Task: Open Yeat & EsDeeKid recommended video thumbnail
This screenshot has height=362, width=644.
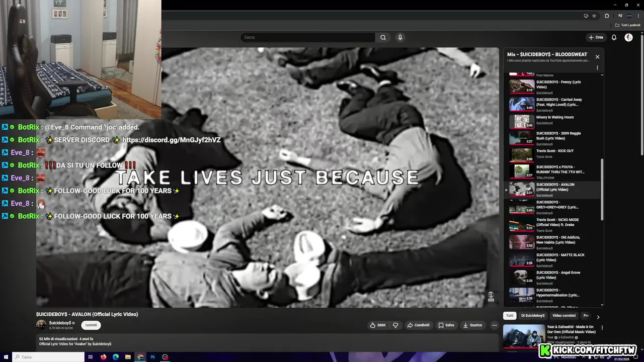Action: click(x=524, y=336)
